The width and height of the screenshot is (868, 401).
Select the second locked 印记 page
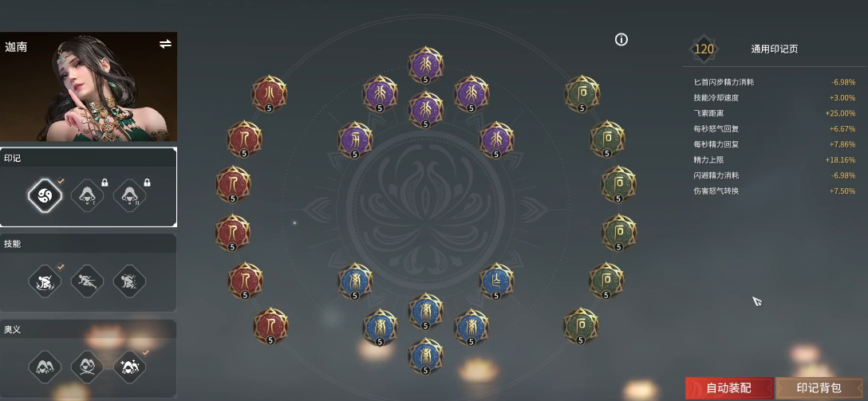88,195
